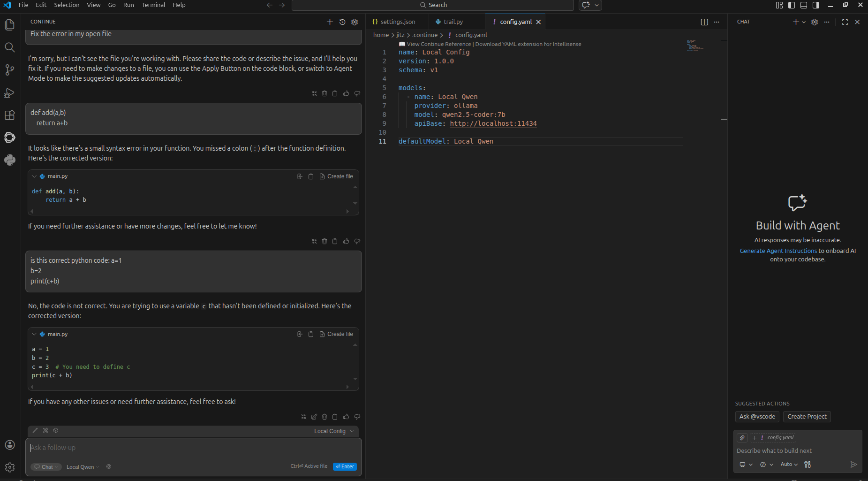Open the models cube icon above input
The image size is (868, 481).
point(56,430)
